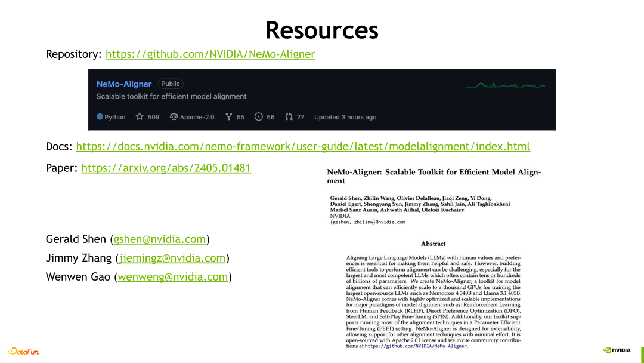
Task: Click the star icon on the repository card
Action: tap(138, 117)
